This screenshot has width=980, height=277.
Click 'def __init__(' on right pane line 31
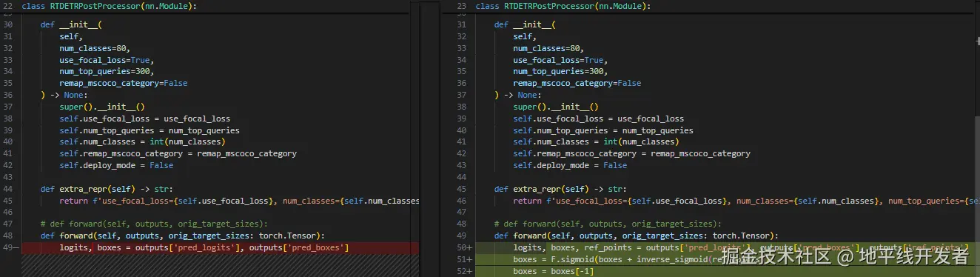coord(525,24)
